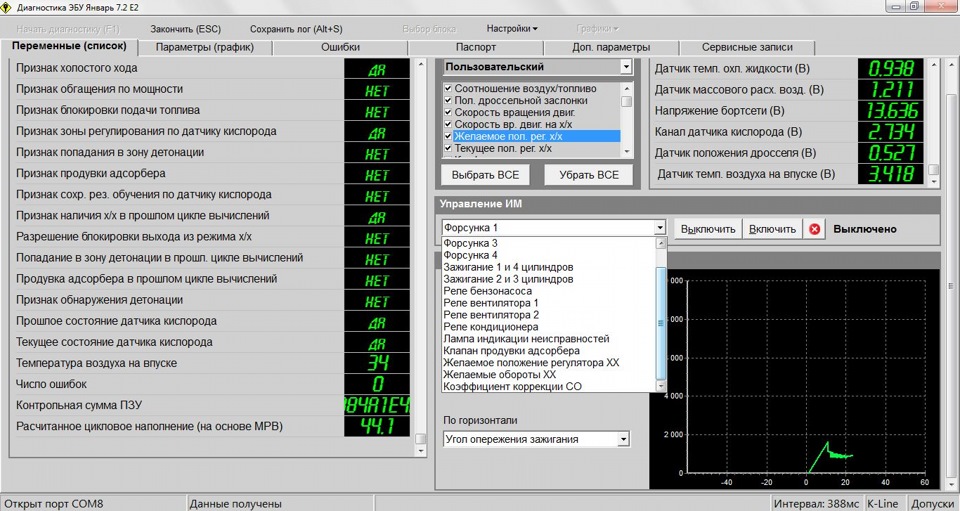The width and height of the screenshot is (960, 511).
Task: Collapse the Форсунка 1 actuator combo box
Action: click(659, 228)
